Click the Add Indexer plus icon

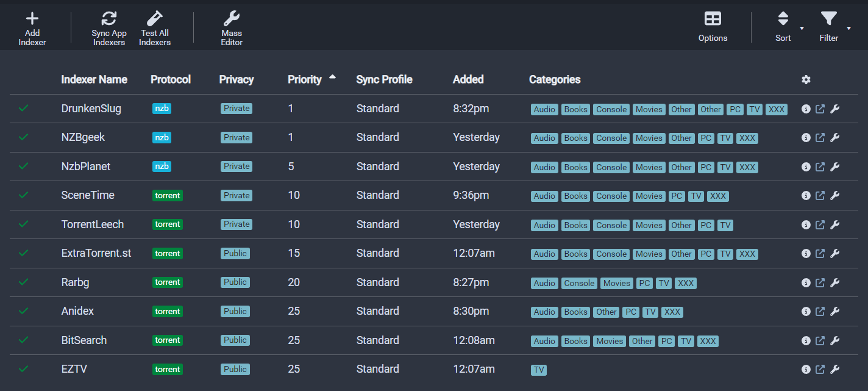coord(32,19)
